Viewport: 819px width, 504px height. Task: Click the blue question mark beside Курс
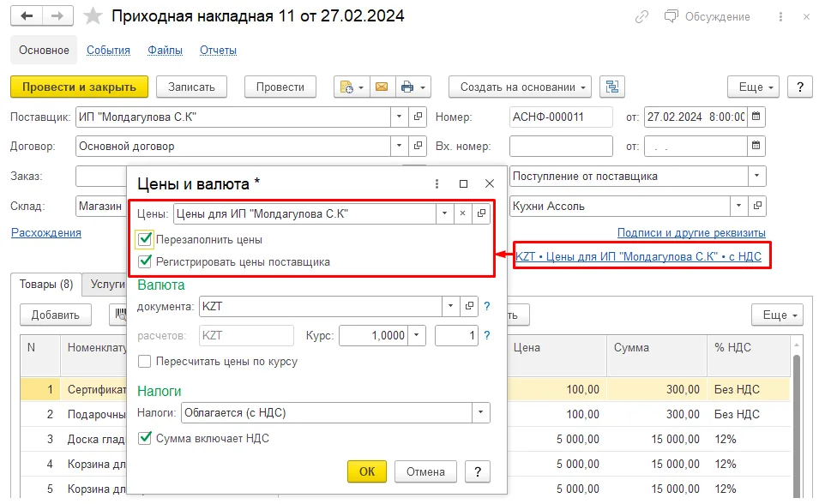tap(487, 335)
